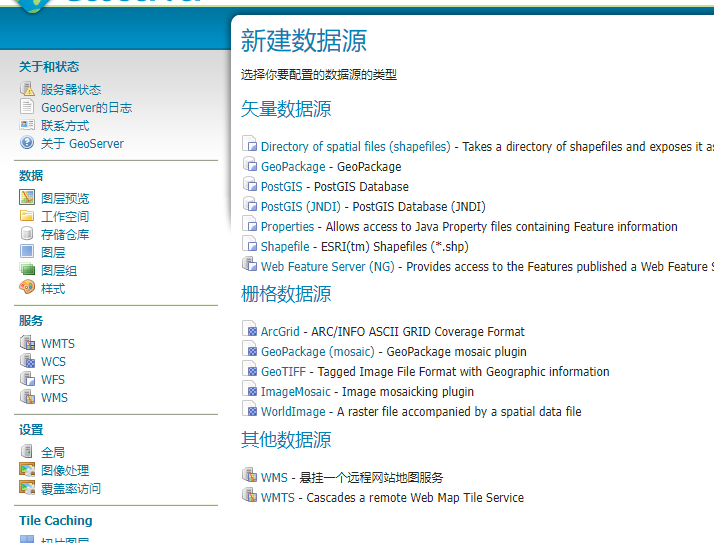Click the ArcGrid raster icon
Screen dimensions: 714x543
[x=250, y=329]
